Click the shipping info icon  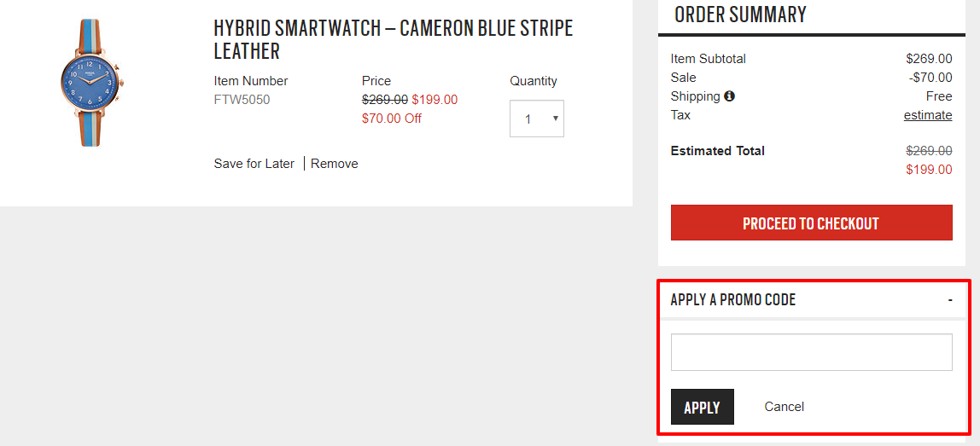click(x=729, y=96)
